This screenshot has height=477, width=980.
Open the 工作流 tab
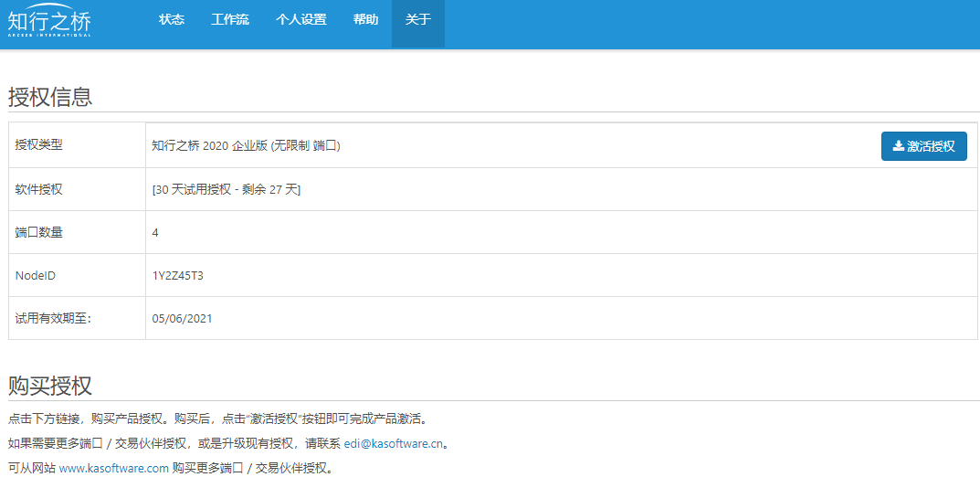click(230, 19)
